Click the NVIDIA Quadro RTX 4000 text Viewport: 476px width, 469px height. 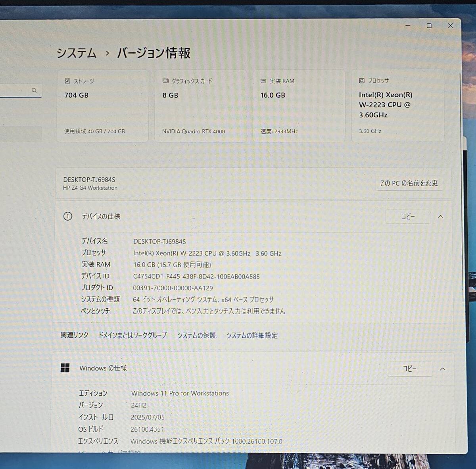194,131
